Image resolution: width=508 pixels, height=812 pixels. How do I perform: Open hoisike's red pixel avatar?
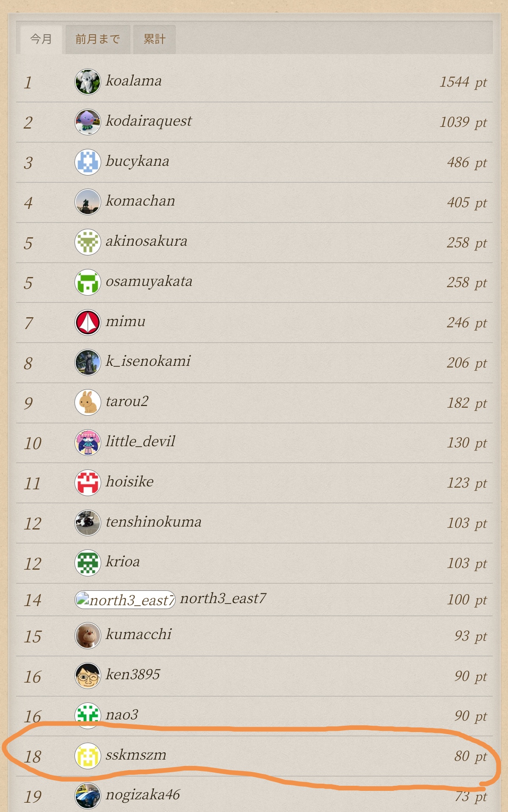point(88,483)
